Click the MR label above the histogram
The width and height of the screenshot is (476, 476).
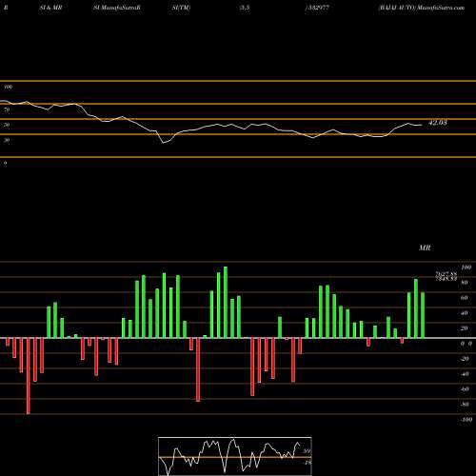pos(425,248)
